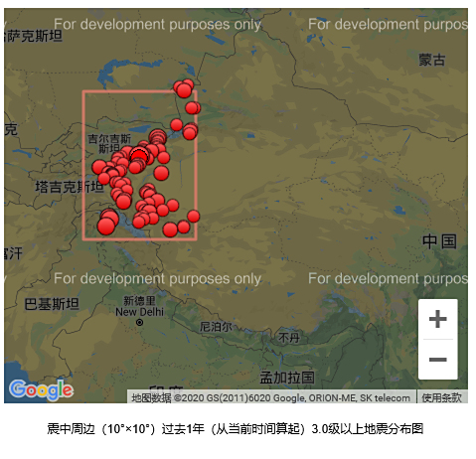Zoom out with the minus button
The image size is (476, 459).
point(437,360)
